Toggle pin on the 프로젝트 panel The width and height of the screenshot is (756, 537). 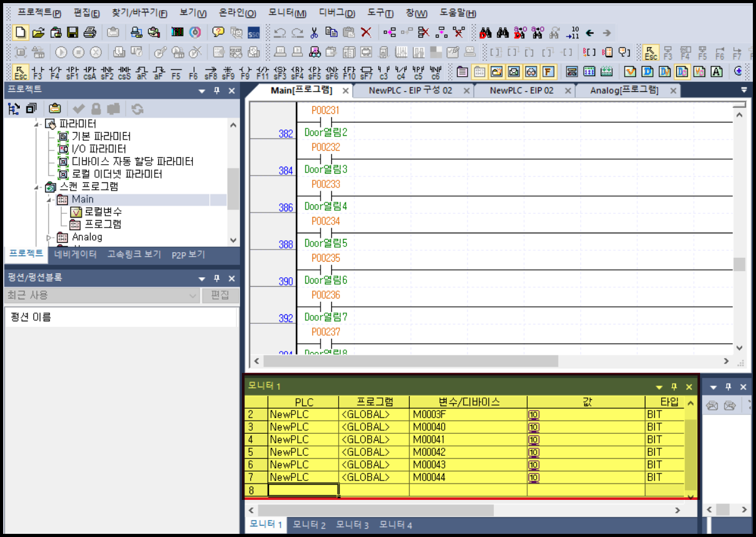pos(217,91)
